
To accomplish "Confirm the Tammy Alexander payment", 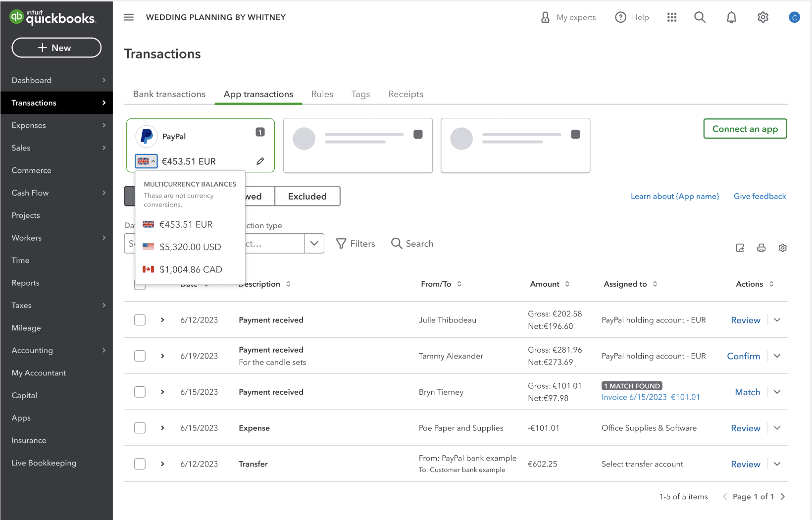I will (x=744, y=356).
